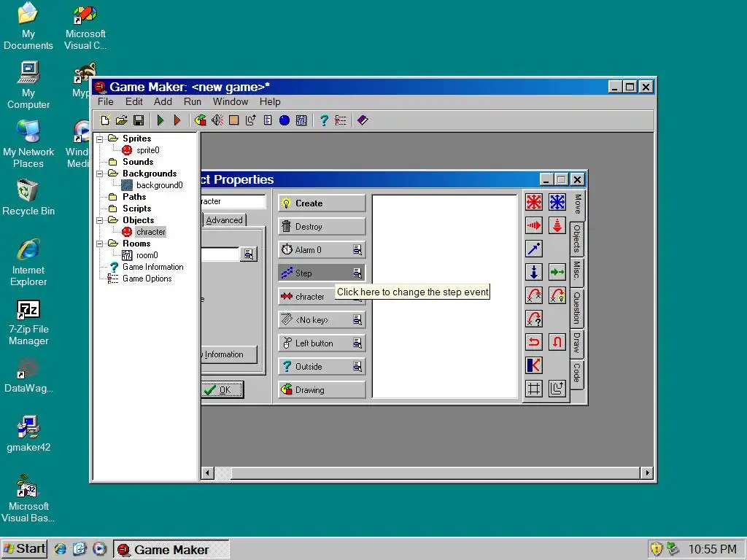Save the game using floppy disk icon
Viewport: 747px width, 560px height.
[x=139, y=120]
